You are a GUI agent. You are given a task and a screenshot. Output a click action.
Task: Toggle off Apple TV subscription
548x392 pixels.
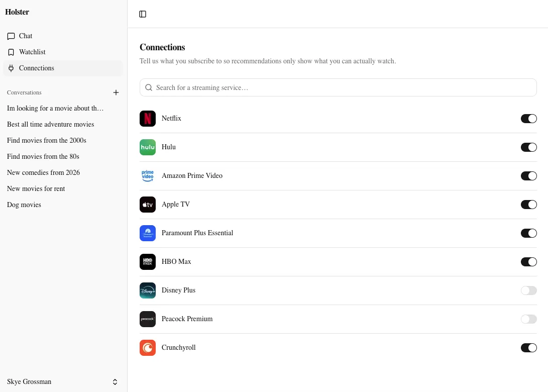tap(528, 205)
